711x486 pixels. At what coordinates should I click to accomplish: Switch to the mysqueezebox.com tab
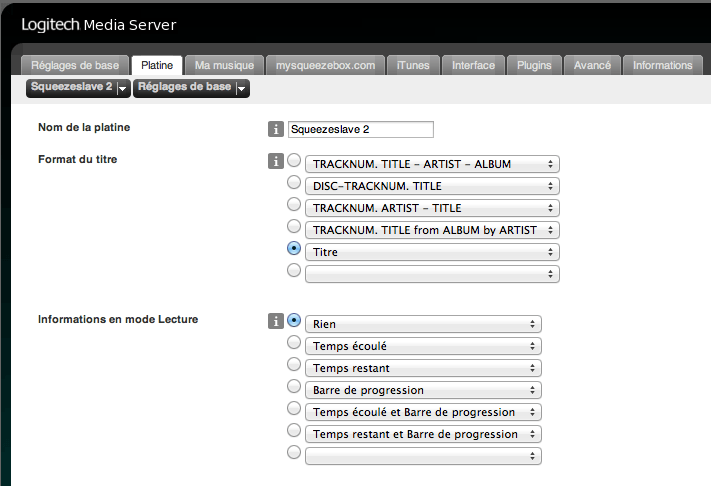326,65
